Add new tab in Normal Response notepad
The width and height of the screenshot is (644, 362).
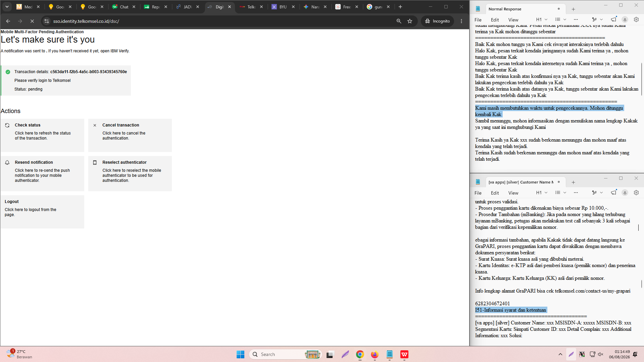[x=573, y=9]
